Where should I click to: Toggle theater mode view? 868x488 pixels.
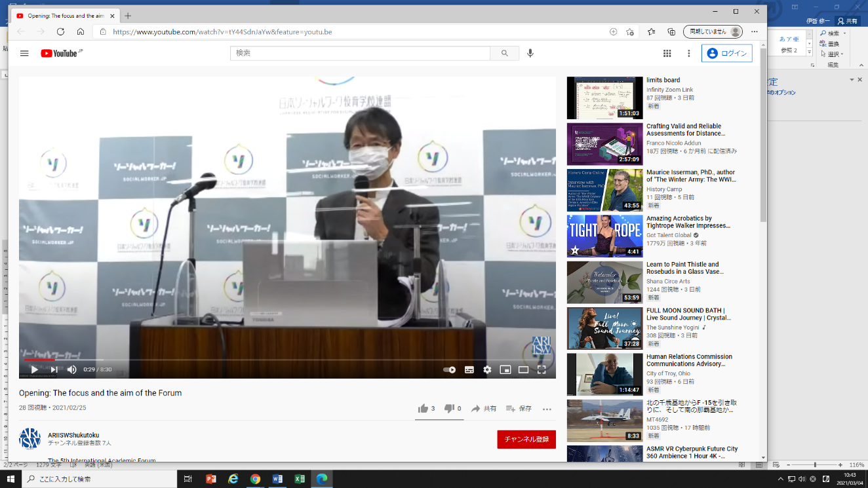click(x=523, y=369)
